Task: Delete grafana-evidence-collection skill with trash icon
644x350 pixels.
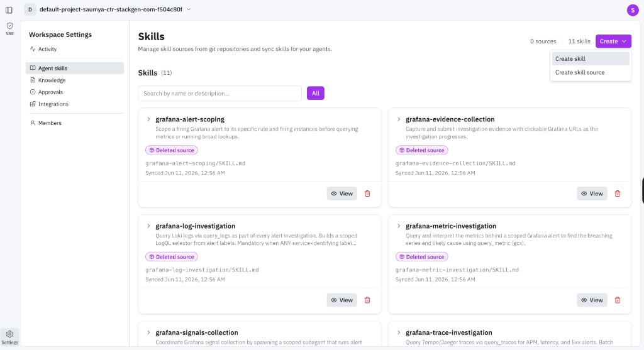Action: tap(618, 194)
